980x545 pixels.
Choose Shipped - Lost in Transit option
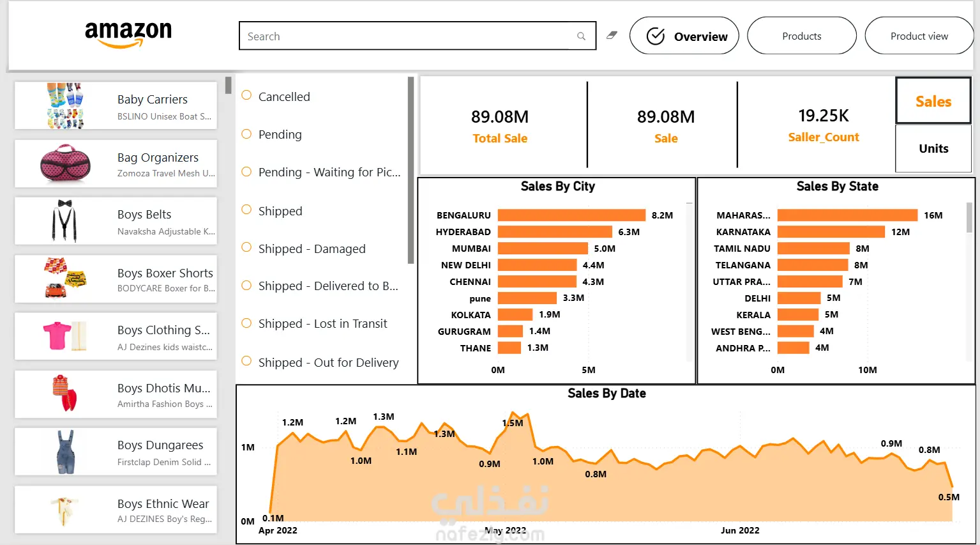tap(246, 323)
